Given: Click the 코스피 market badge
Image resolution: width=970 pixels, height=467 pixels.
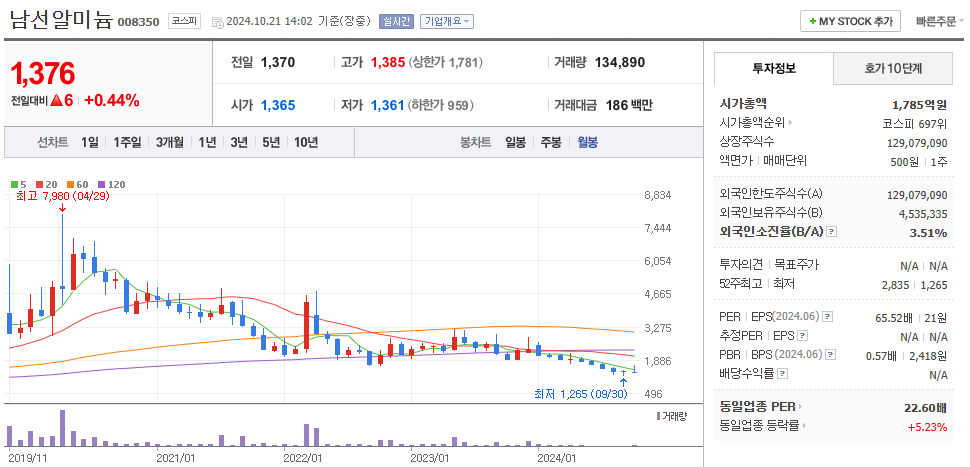Looking at the screenshot, I should tap(184, 21).
